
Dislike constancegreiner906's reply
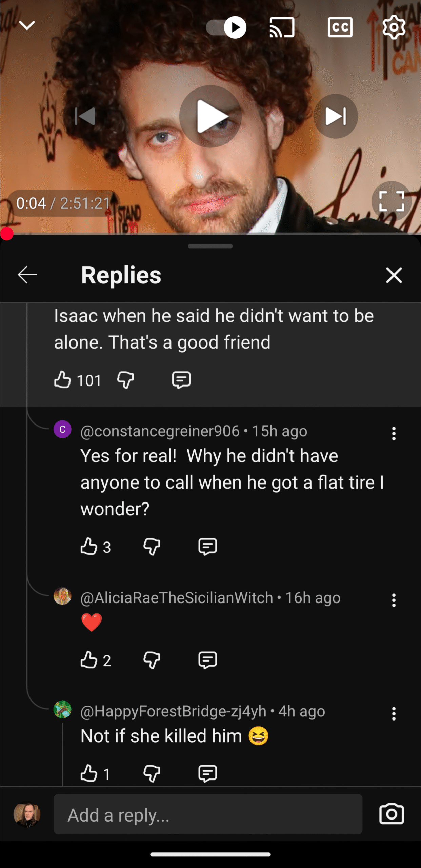tap(152, 547)
